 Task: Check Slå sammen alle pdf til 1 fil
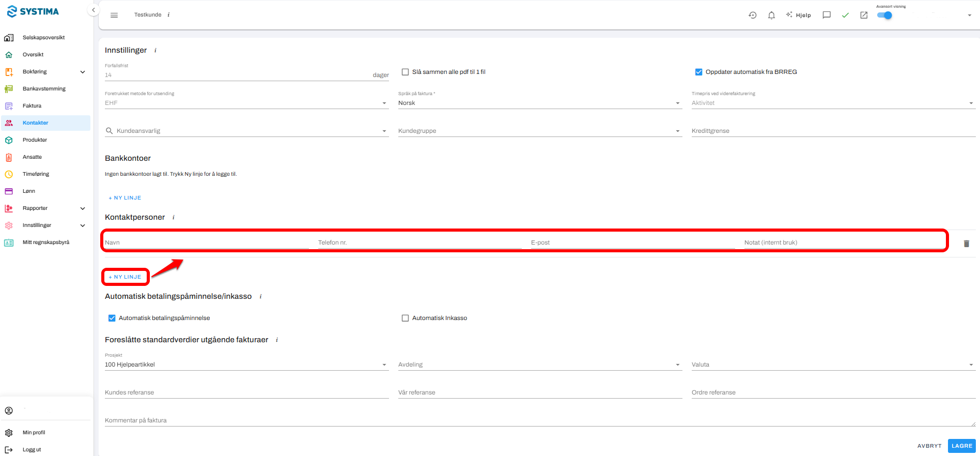(406, 72)
